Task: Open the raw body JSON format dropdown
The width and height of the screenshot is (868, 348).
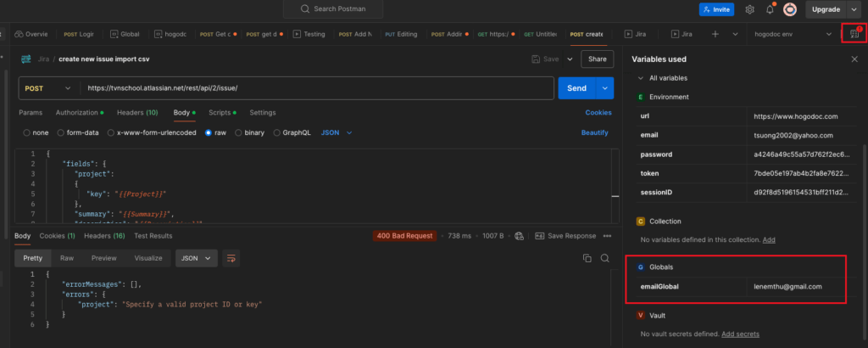Action: click(x=337, y=133)
